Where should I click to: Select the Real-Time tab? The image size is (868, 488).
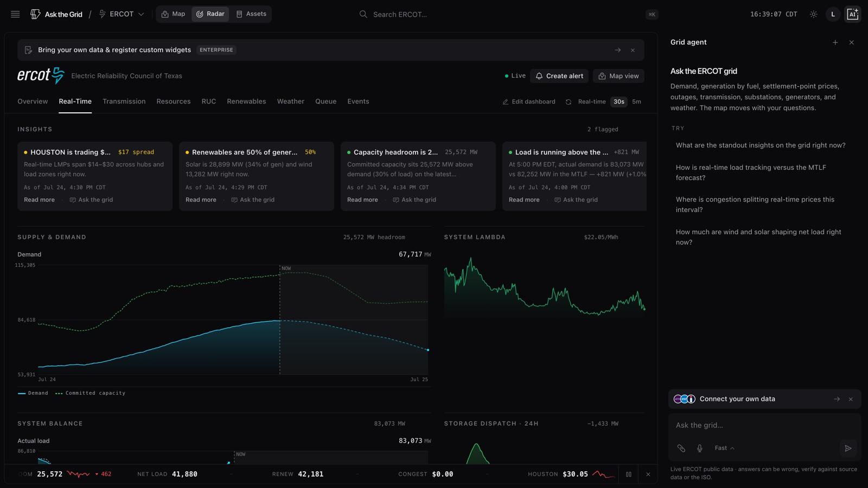tap(75, 101)
